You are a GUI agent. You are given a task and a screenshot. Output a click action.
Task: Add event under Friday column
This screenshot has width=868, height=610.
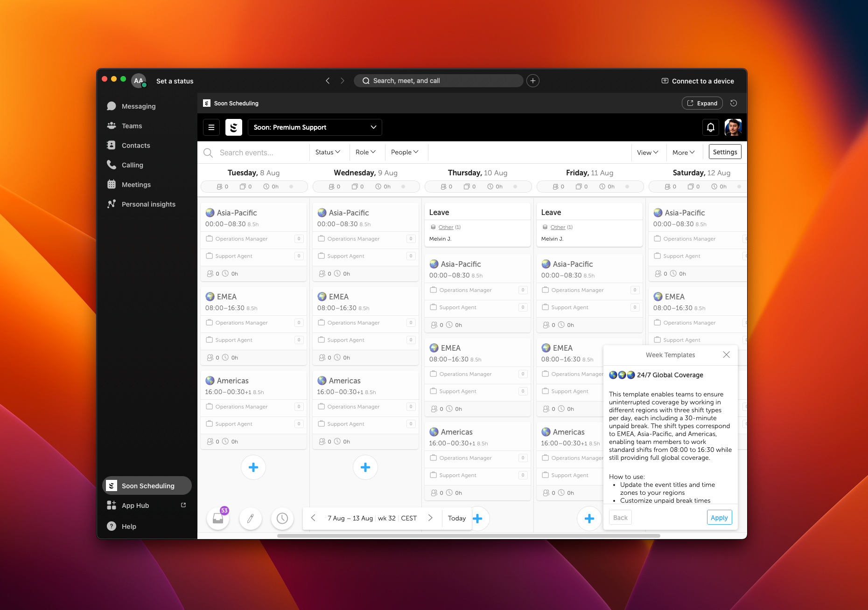(x=589, y=519)
